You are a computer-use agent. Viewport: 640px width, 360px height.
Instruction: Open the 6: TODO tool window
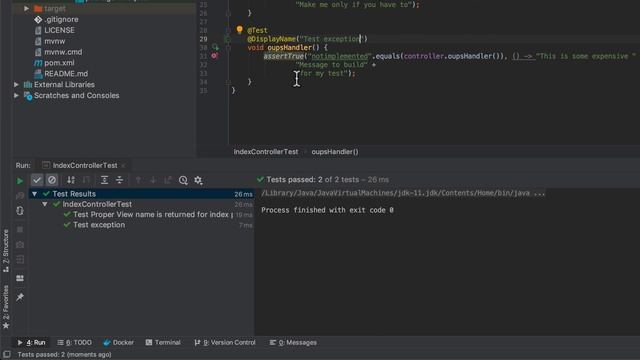pos(75,342)
